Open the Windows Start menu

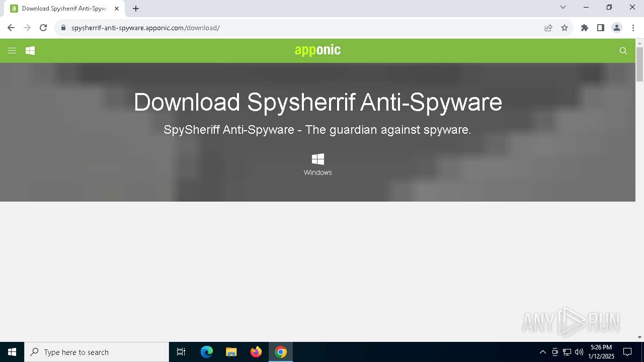pos(12,352)
